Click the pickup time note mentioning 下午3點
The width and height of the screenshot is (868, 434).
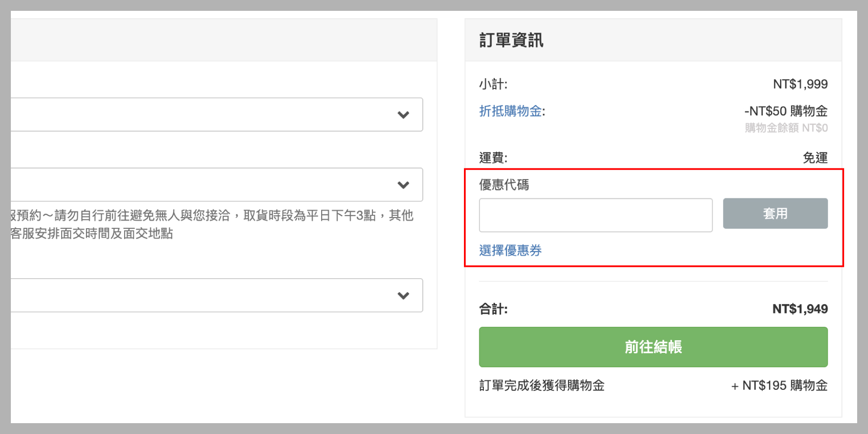[212, 215]
